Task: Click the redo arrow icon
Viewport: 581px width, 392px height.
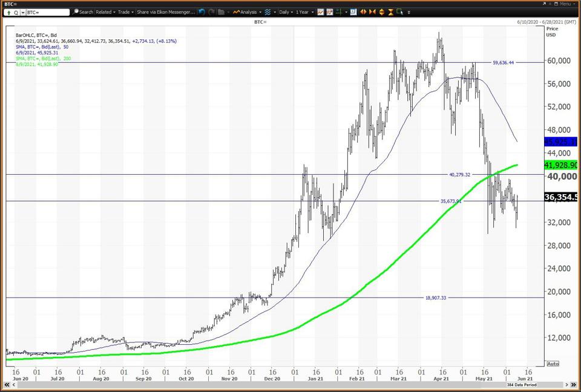Action: point(211,11)
